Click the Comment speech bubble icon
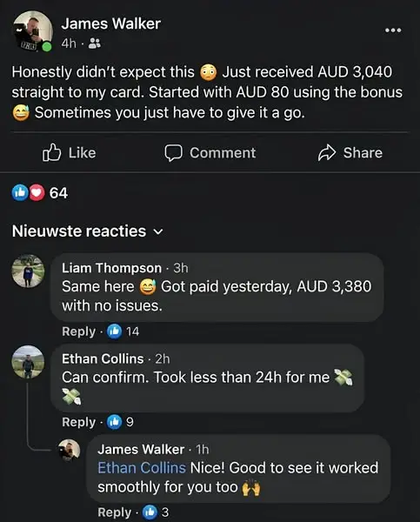 173,153
